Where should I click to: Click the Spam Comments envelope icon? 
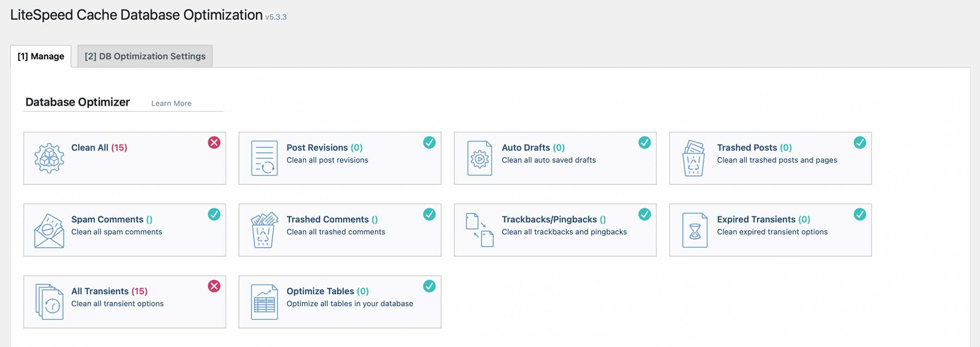click(x=49, y=230)
